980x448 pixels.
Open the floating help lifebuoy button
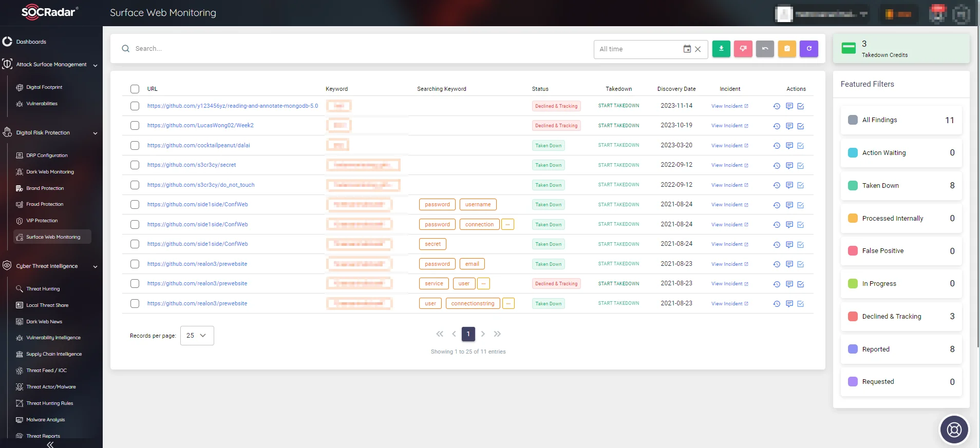(x=954, y=429)
